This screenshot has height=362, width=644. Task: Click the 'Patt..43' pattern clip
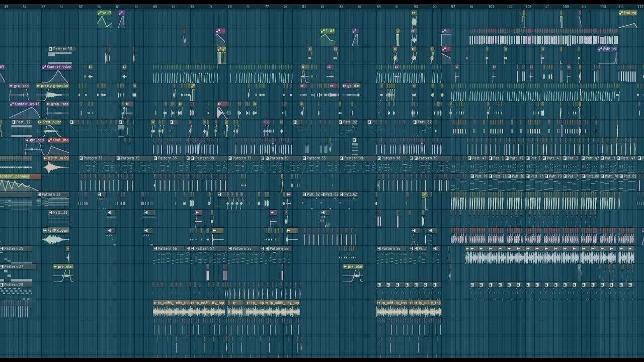(x=627, y=158)
